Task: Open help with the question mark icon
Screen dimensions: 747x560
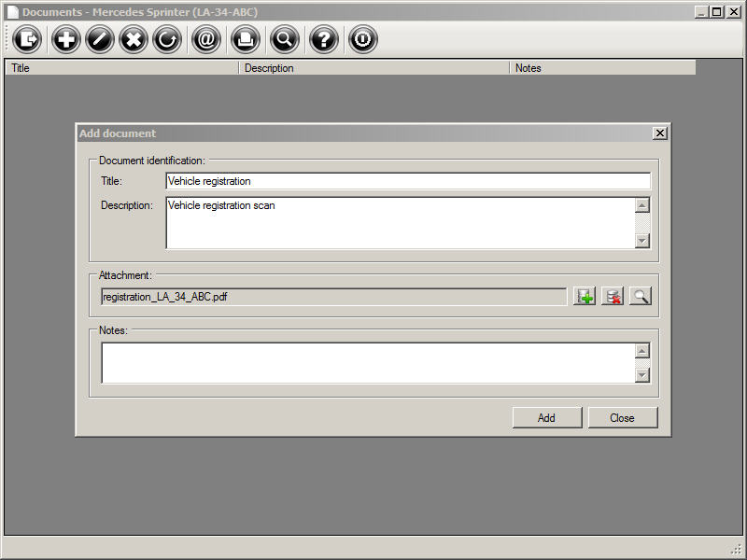Action: (x=324, y=40)
